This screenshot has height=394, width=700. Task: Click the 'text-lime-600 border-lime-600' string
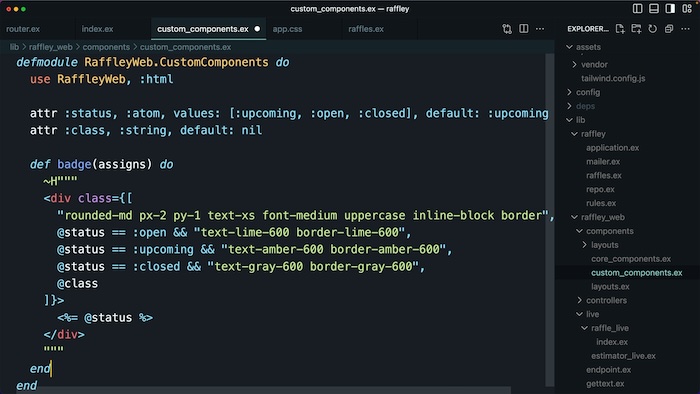(x=299, y=232)
